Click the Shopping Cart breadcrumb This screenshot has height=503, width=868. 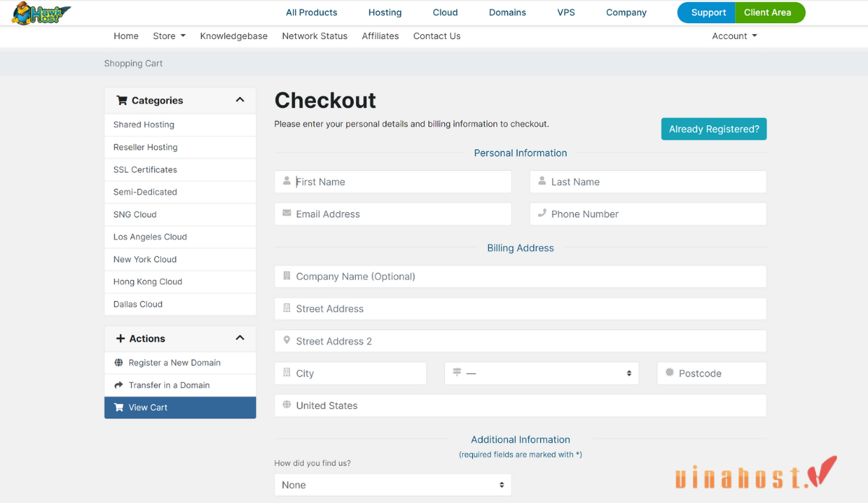click(x=133, y=63)
